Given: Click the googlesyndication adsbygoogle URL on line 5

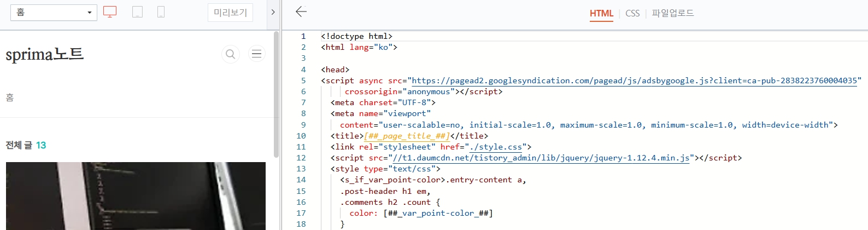Looking at the screenshot, I should pyautogui.click(x=635, y=81).
